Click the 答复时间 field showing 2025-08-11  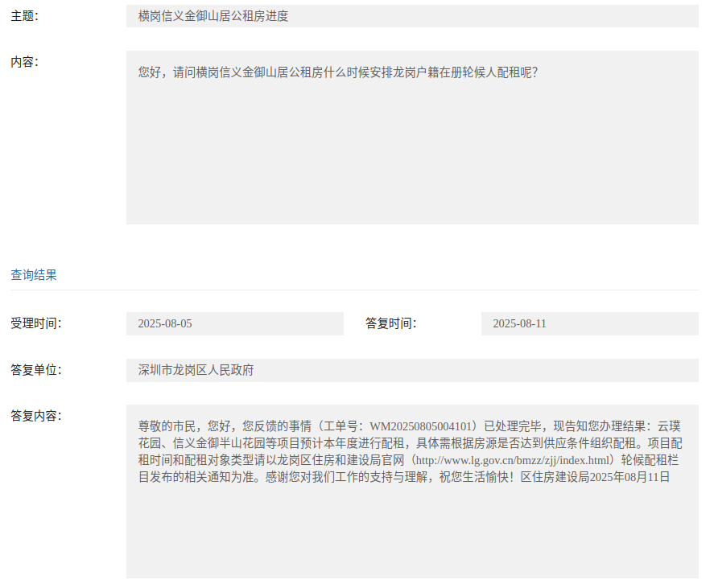tap(590, 323)
